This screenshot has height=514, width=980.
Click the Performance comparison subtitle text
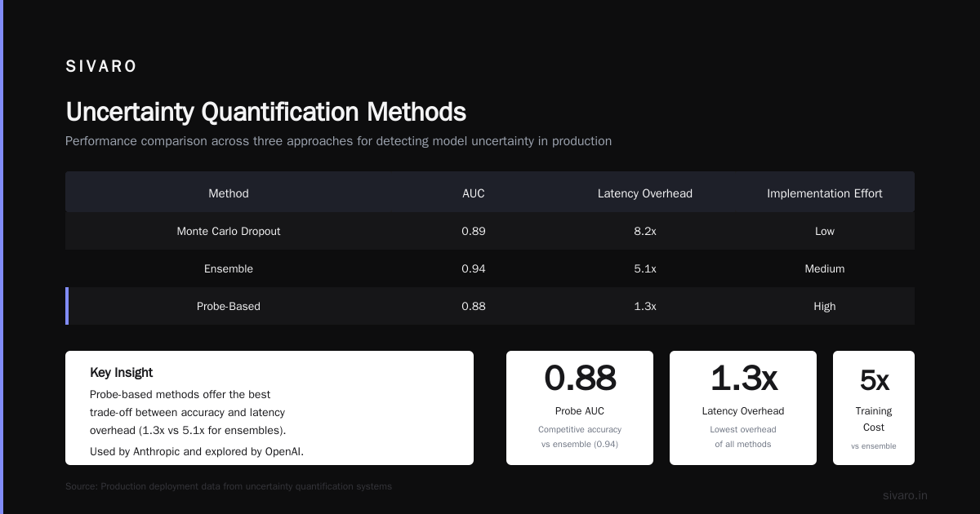coord(338,141)
